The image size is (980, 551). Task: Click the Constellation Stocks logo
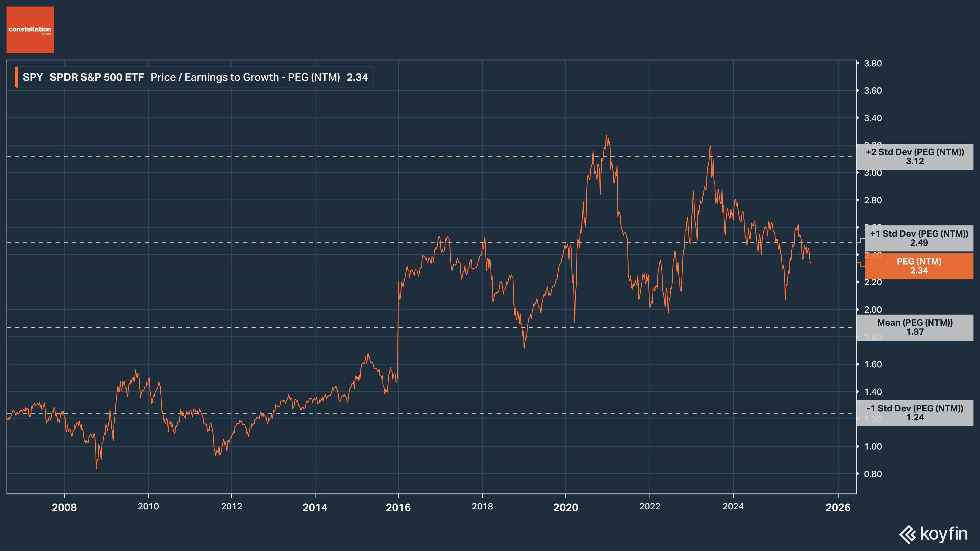[x=30, y=30]
